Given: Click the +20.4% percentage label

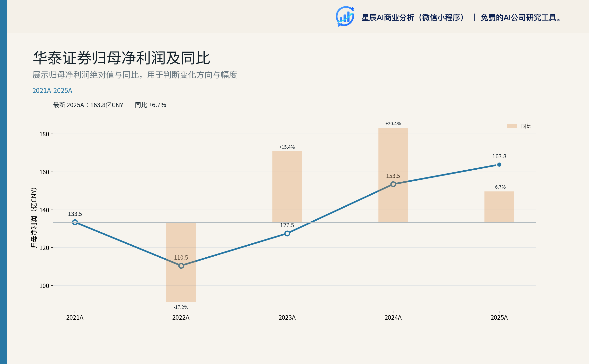Looking at the screenshot, I should [x=393, y=124].
